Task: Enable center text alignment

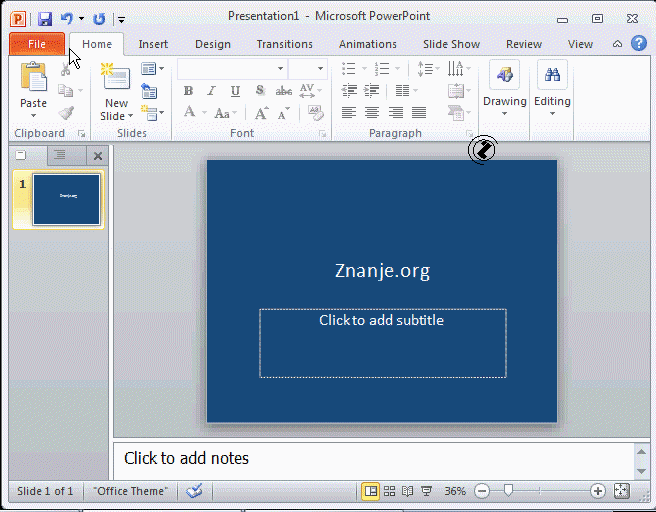Action: click(371, 113)
